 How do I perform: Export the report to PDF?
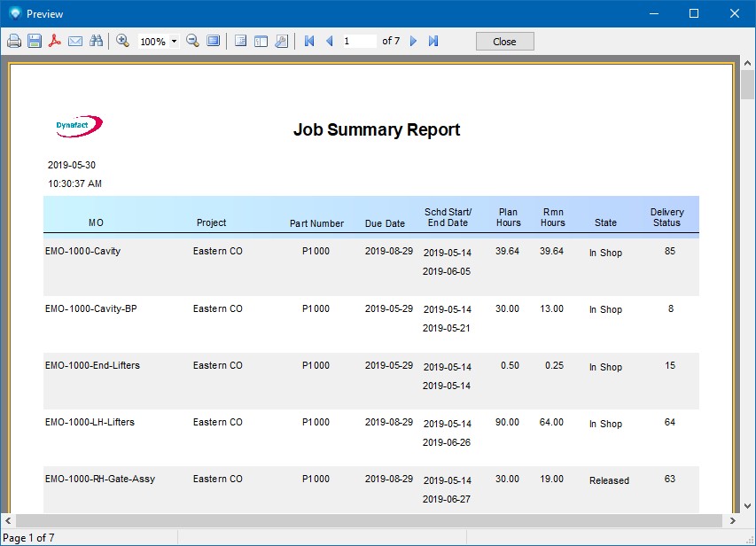click(55, 42)
